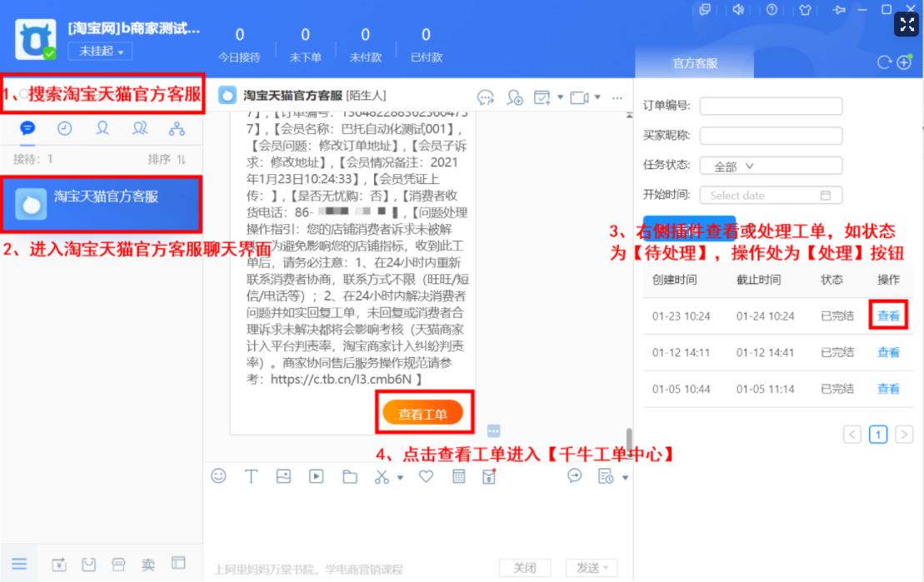Open the hamburger menu at bottom left
The width and height of the screenshot is (924, 582).
[x=19, y=564]
